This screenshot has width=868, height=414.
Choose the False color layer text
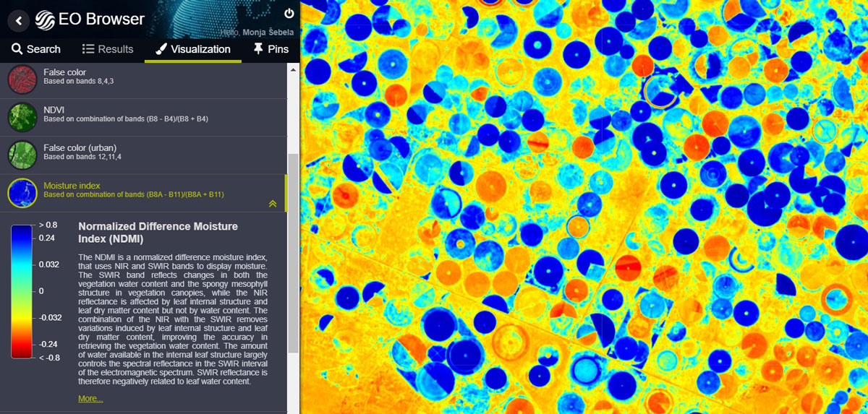click(64, 72)
